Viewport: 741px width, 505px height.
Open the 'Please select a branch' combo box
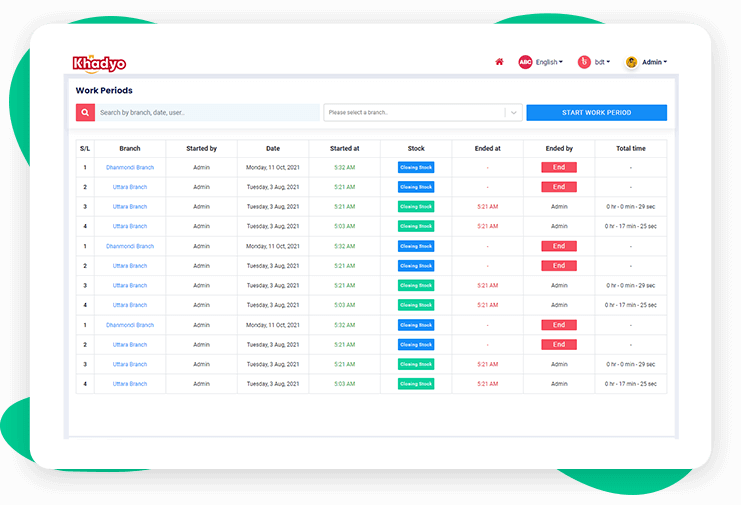tap(422, 112)
